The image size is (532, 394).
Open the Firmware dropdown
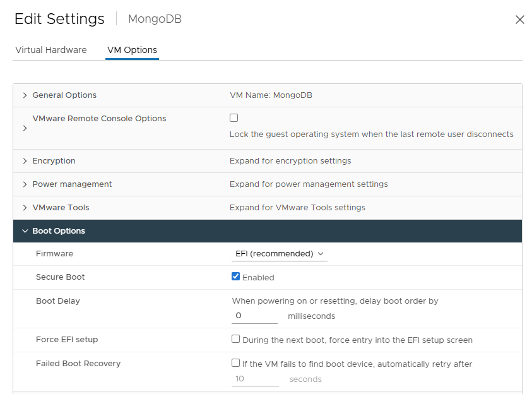[x=279, y=254]
